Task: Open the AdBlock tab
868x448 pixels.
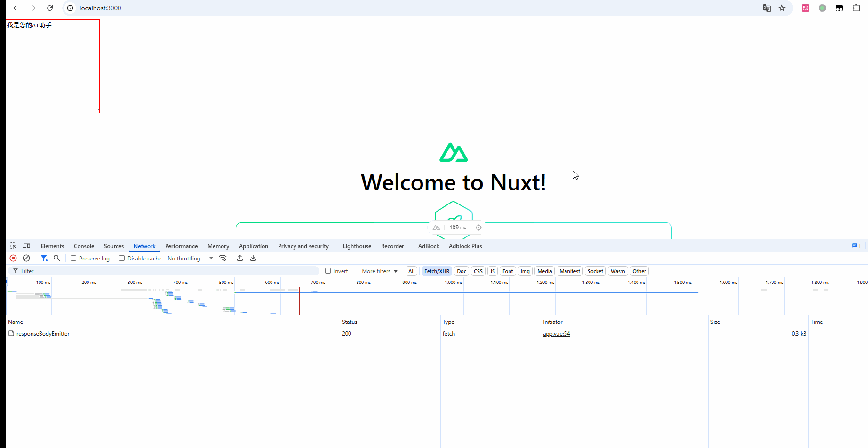Action: pyautogui.click(x=429, y=246)
